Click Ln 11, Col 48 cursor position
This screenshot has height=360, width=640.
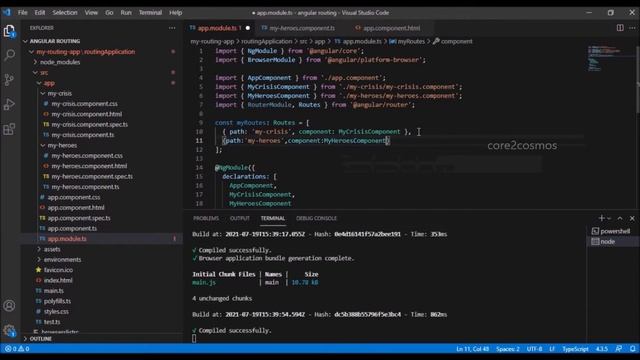point(472,349)
